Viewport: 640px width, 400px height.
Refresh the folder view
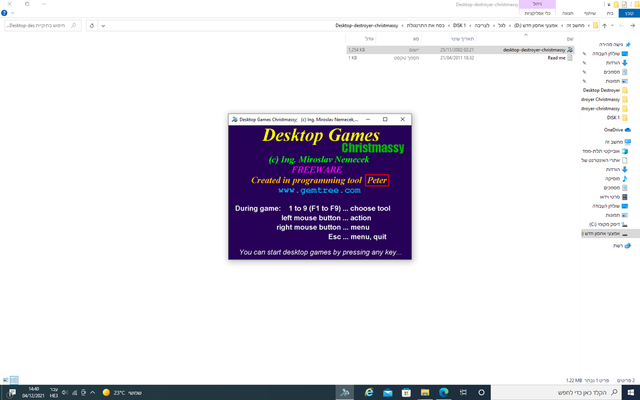(x=92, y=25)
